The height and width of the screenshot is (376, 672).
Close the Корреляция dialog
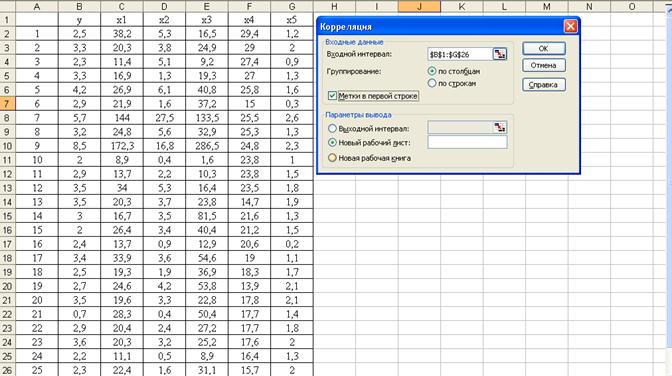(x=570, y=27)
